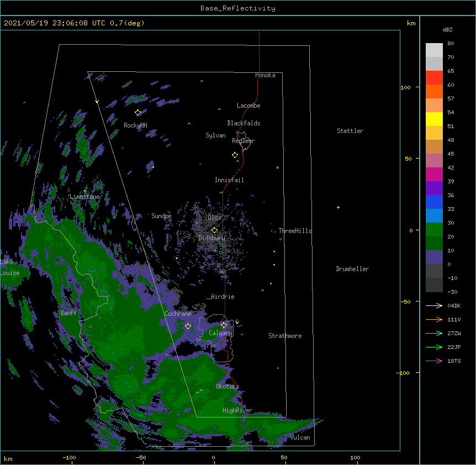Screen dimensions: 476x465
Task: Click the yellow station marker near RockyMH
Action: coord(138,113)
